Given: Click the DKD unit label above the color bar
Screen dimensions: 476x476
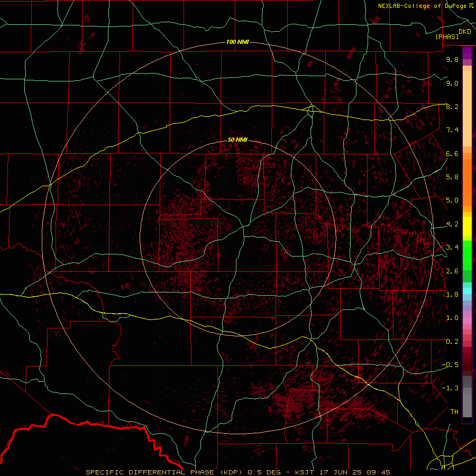Looking at the screenshot, I should [x=465, y=32].
